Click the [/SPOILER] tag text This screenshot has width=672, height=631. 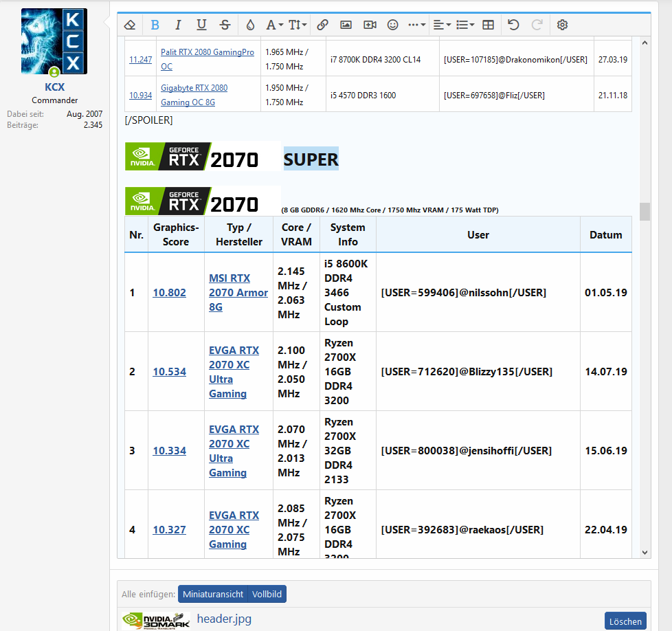pyautogui.click(x=148, y=120)
